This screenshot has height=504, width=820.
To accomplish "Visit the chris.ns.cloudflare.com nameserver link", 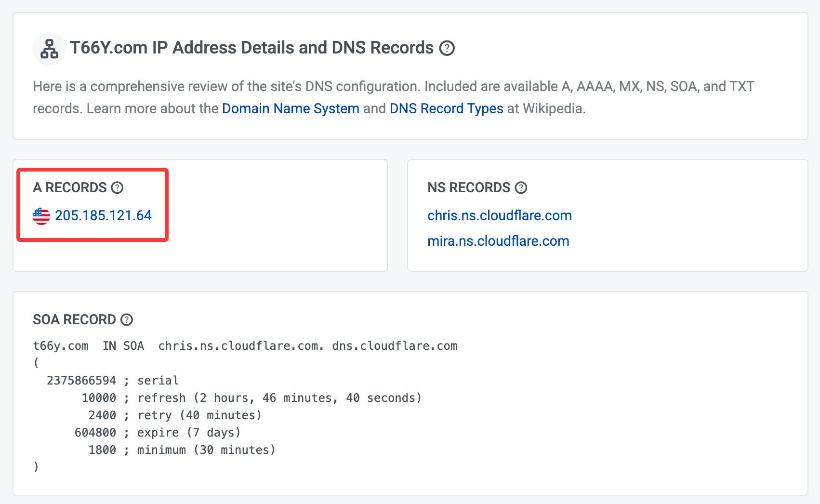I will point(499,215).
